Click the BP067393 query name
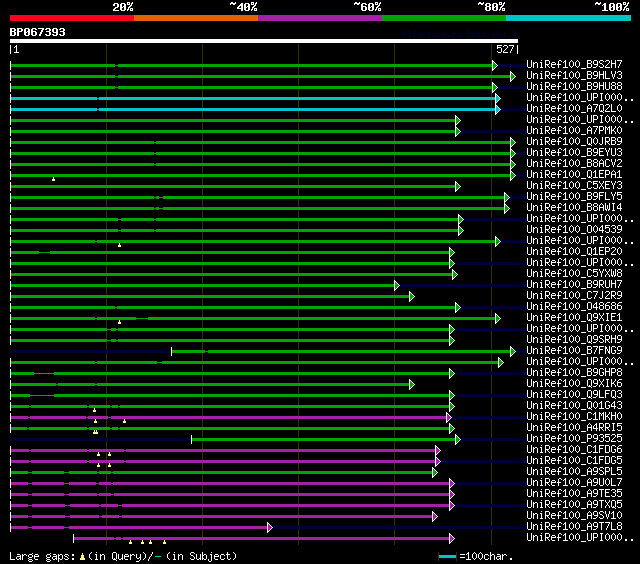 [x=38, y=32]
